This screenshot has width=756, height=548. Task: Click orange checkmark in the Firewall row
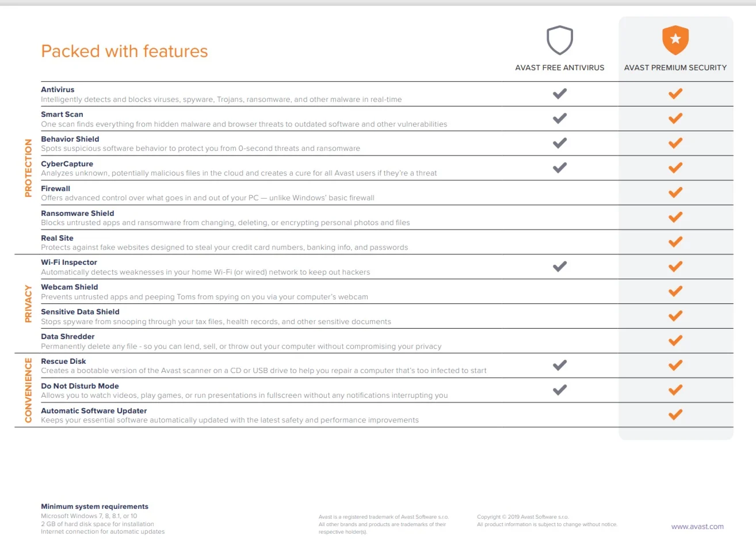click(675, 192)
